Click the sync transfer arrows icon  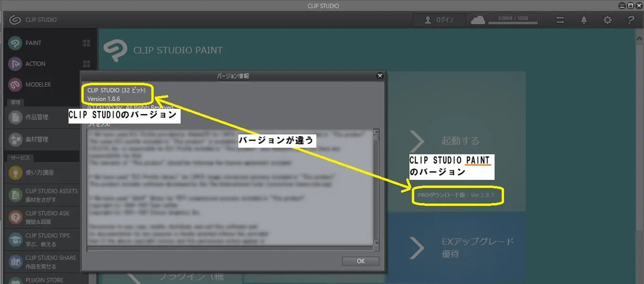click(560, 20)
